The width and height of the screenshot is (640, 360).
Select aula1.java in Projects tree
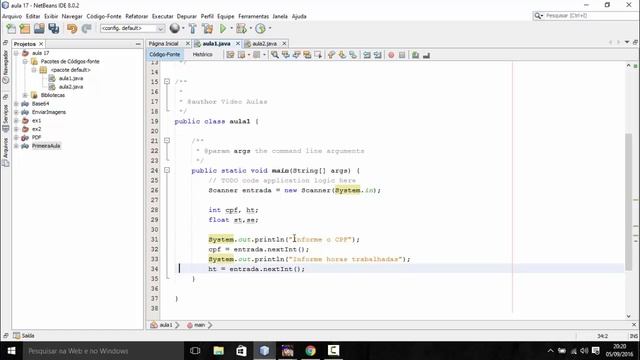pos(71,78)
